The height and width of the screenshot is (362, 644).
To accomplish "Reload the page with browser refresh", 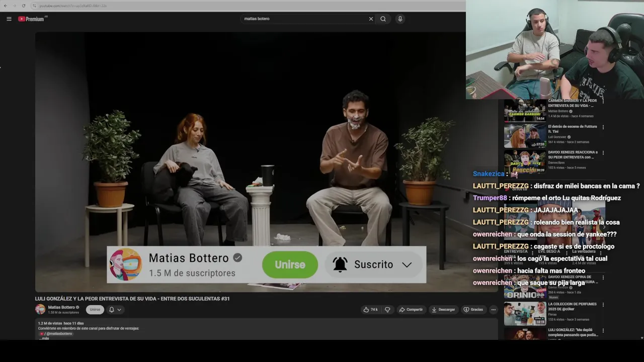I will [x=23, y=6].
